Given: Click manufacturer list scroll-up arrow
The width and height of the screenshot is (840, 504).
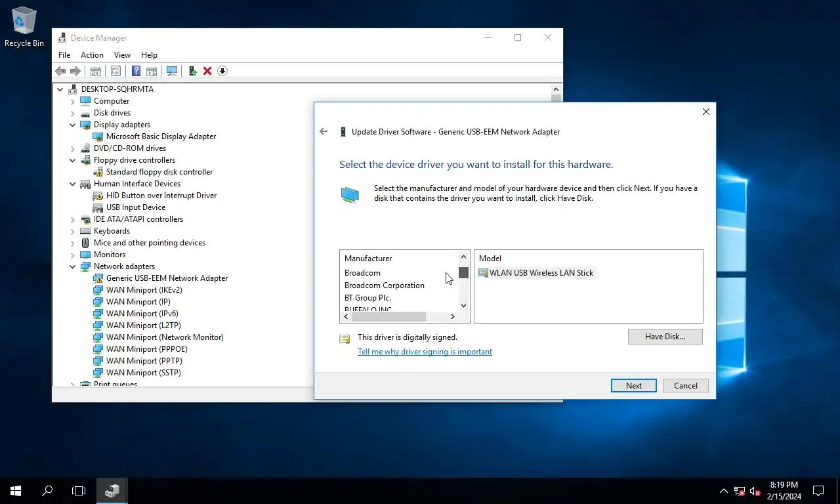Looking at the screenshot, I should click(x=463, y=257).
